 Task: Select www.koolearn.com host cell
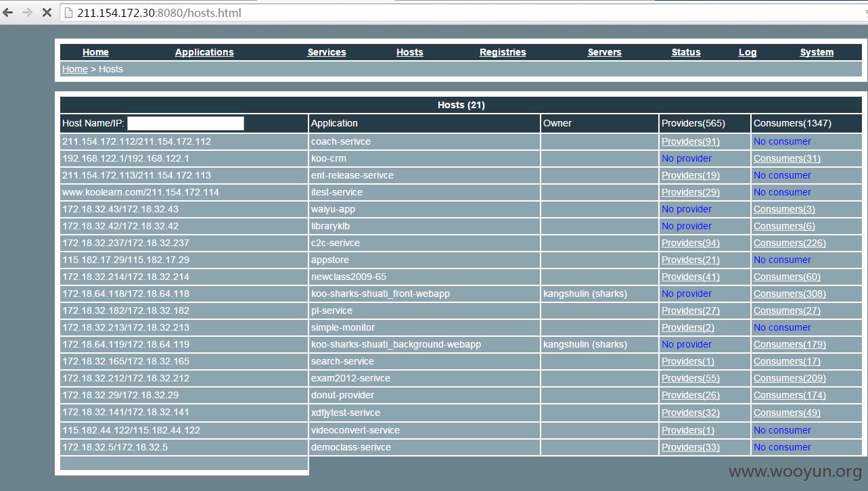184,192
